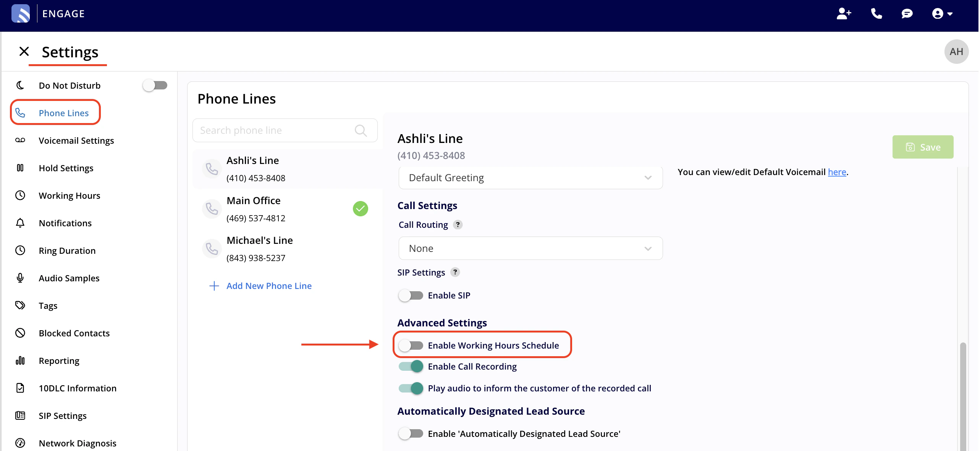Click the AH user avatar
The image size is (980, 451).
(x=956, y=52)
